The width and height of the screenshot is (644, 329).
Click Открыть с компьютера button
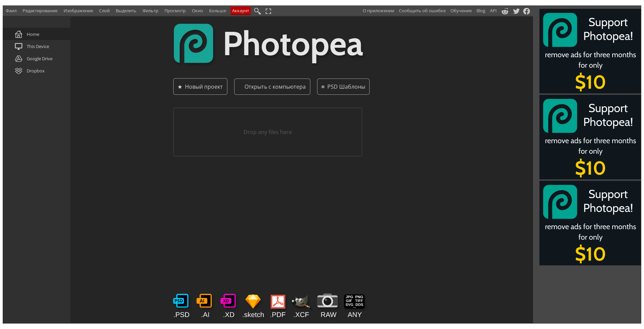tap(272, 87)
